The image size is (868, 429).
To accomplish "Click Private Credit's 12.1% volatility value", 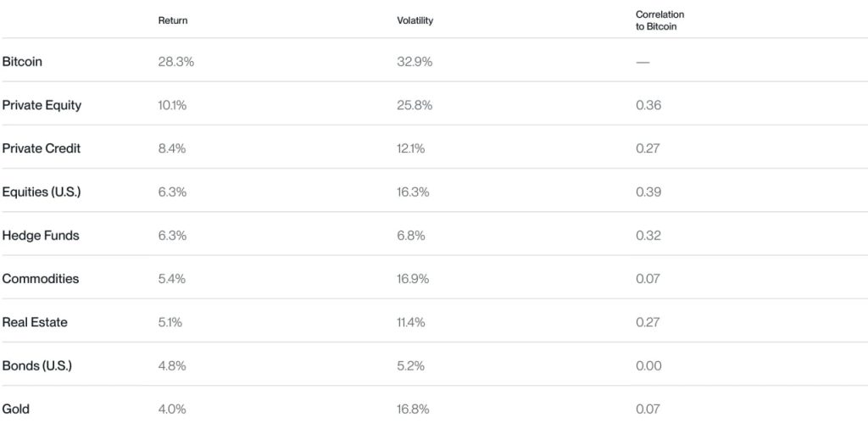I will click(x=411, y=148).
